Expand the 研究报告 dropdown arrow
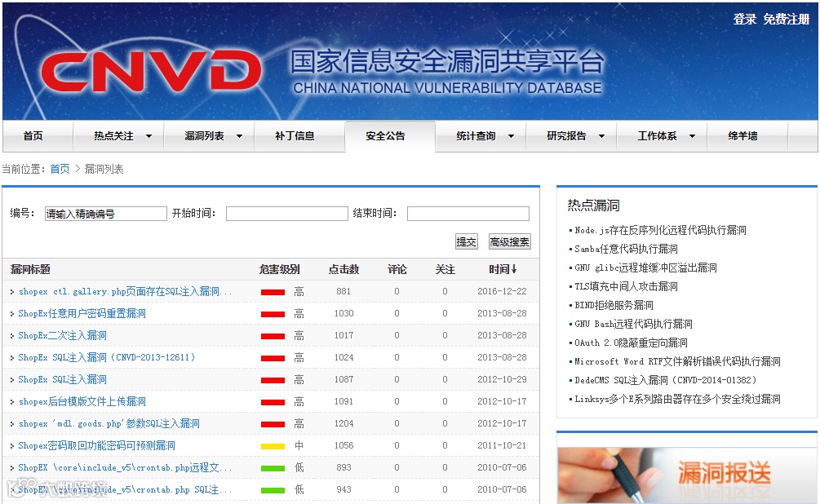Viewport: 820px width, 504px height. click(x=602, y=136)
